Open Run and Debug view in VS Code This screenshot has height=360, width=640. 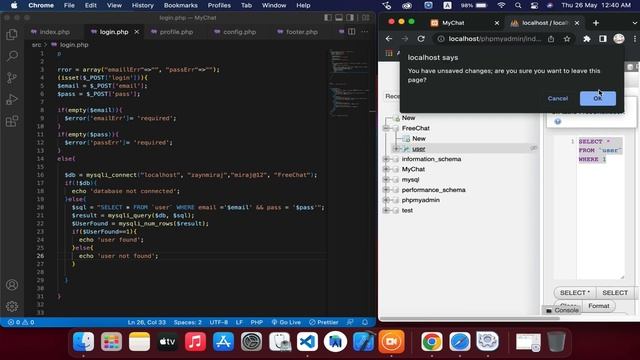point(12,99)
